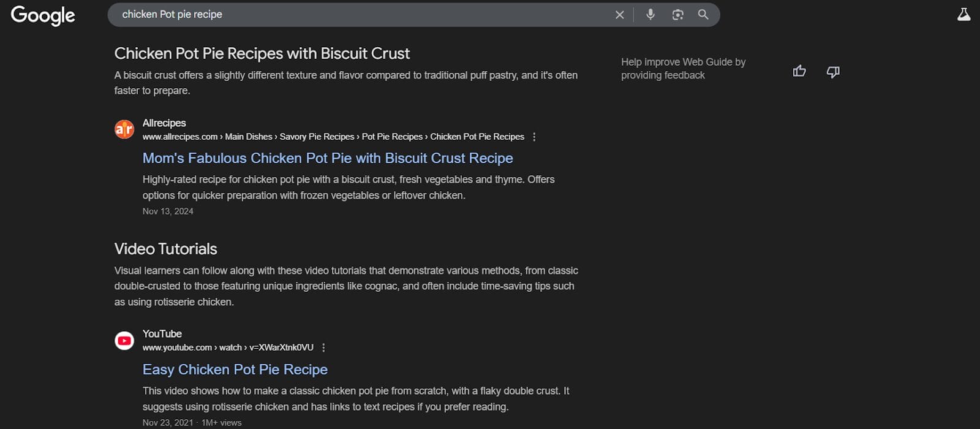The image size is (980, 429).
Task: Open more options for Allrecipes result
Action: (534, 137)
